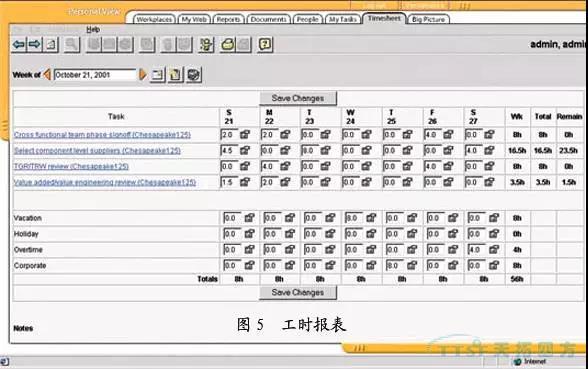The height and width of the screenshot is (369, 588).
Task: Click the top Save Changes button
Action: point(298,98)
